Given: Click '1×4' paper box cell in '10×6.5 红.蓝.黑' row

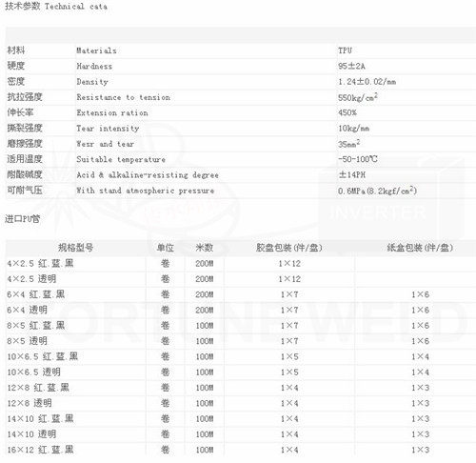Looking at the screenshot, I should pos(421,357).
